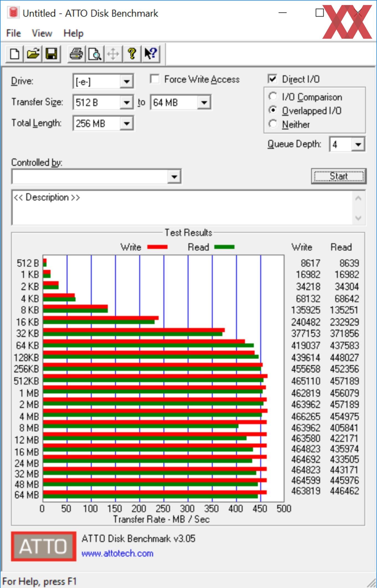This screenshot has width=377, height=588.
Task: Click the Description scrollbar up arrow
Action: (x=358, y=198)
